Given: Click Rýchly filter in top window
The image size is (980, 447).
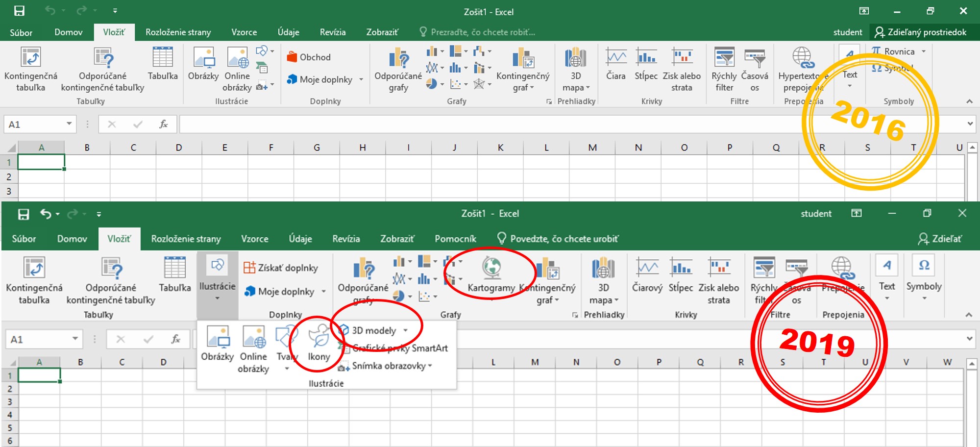Looking at the screenshot, I should (x=724, y=70).
